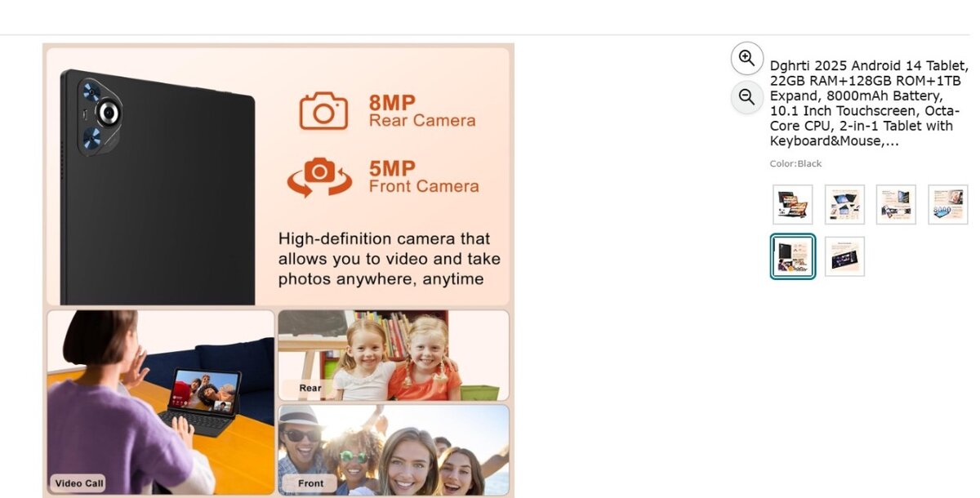980x498 pixels.
Task: Click the Color:Black label
Action: [795, 163]
